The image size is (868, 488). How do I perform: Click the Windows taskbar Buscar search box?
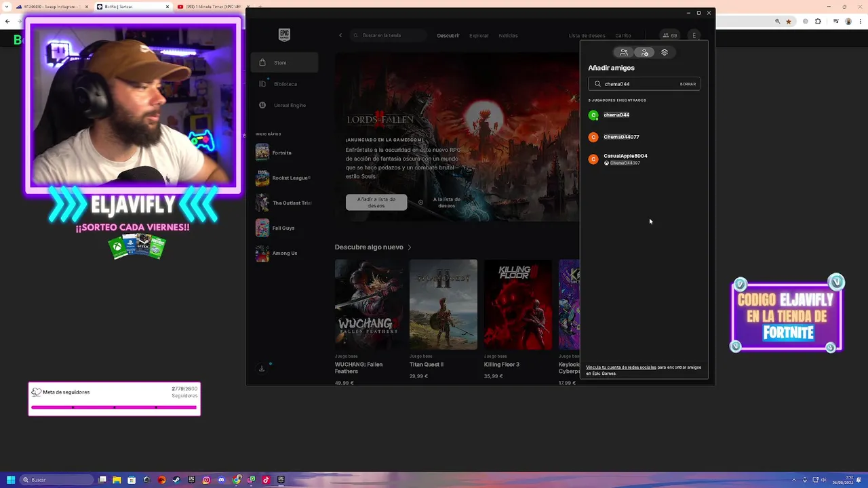click(x=56, y=480)
